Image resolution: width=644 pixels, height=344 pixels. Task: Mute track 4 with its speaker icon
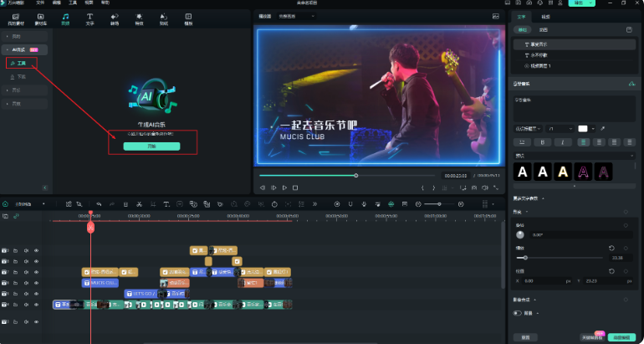coord(26,305)
